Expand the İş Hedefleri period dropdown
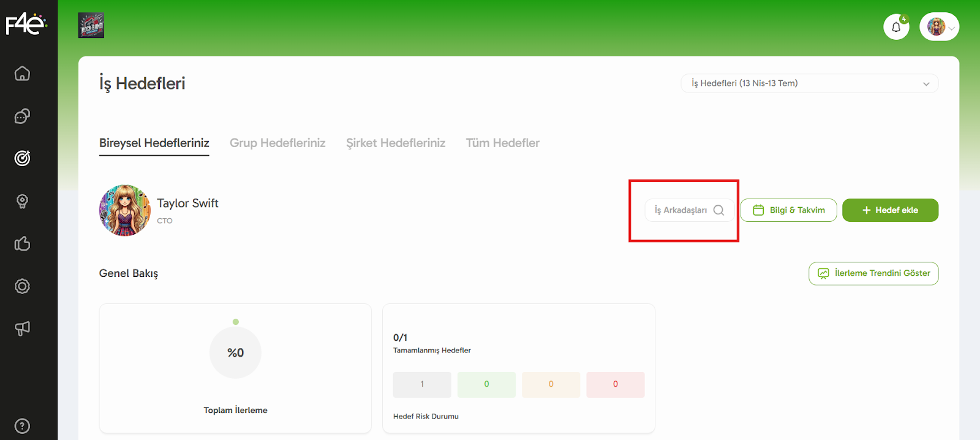Screen dimensions: 980x440 point(809,83)
